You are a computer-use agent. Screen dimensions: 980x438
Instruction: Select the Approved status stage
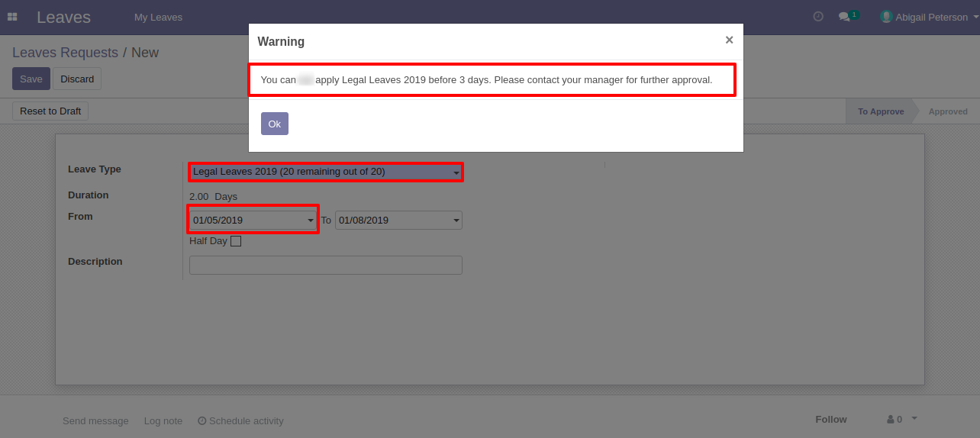pos(948,111)
